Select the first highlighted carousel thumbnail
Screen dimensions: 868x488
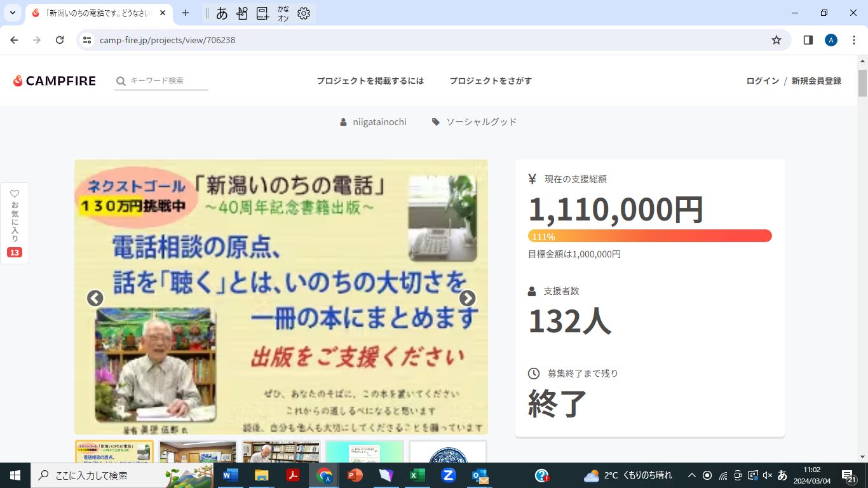pyautogui.click(x=114, y=451)
